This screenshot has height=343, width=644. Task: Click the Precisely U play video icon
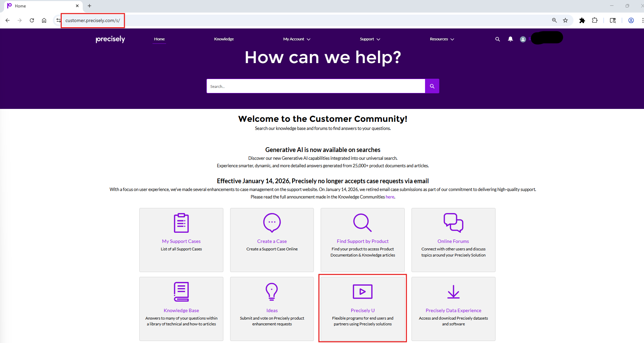pyautogui.click(x=363, y=291)
